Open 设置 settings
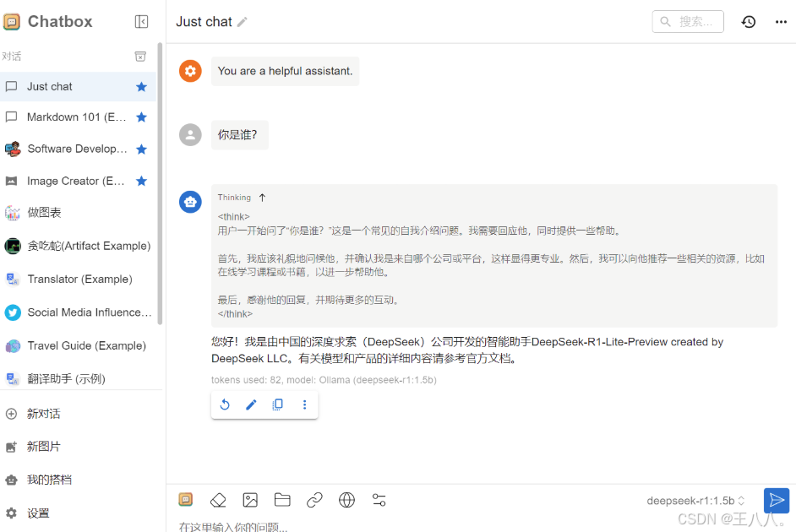The height and width of the screenshot is (532, 796). coord(81,513)
